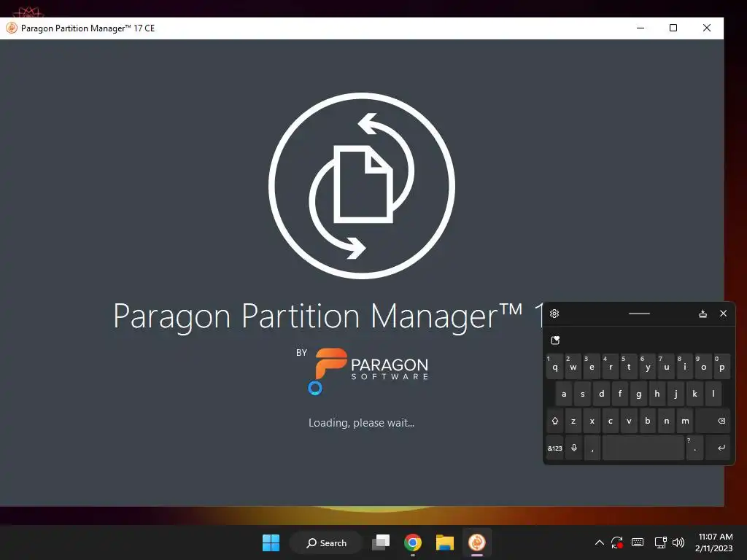
Task: Tap the b key on touch keyboard
Action: pyautogui.click(x=648, y=421)
